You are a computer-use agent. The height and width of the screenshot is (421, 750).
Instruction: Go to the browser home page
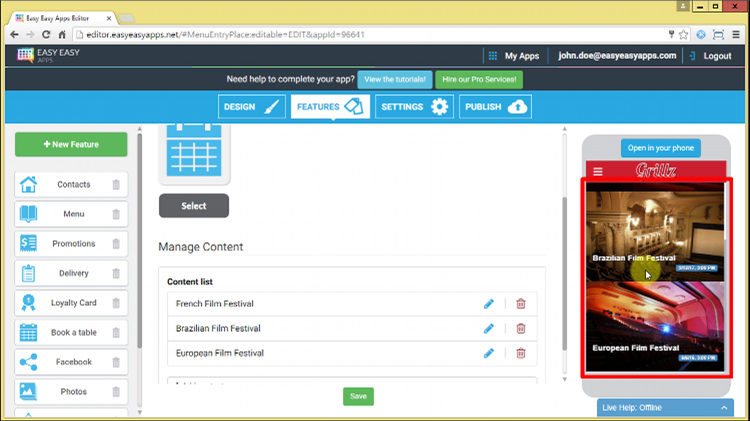click(x=62, y=34)
